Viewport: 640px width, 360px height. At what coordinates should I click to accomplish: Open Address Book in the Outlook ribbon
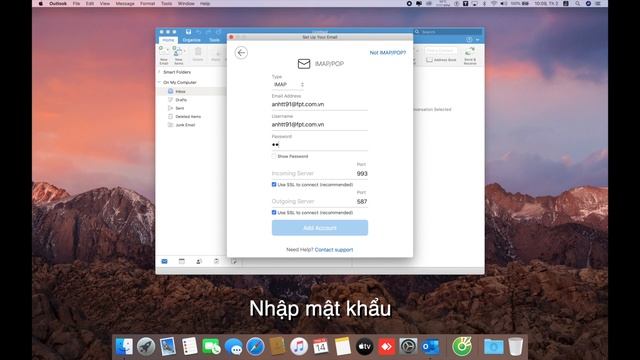(441, 60)
